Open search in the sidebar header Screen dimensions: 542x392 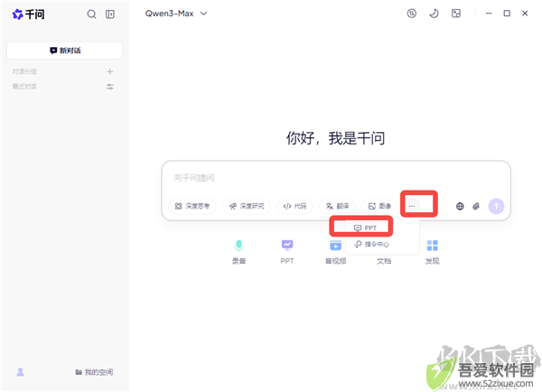91,14
